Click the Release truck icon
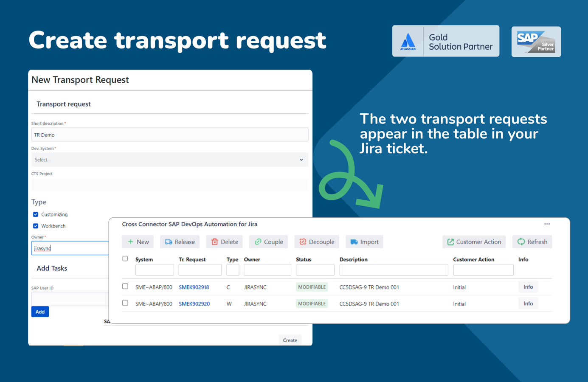588x382 pixels. [168, 242]
